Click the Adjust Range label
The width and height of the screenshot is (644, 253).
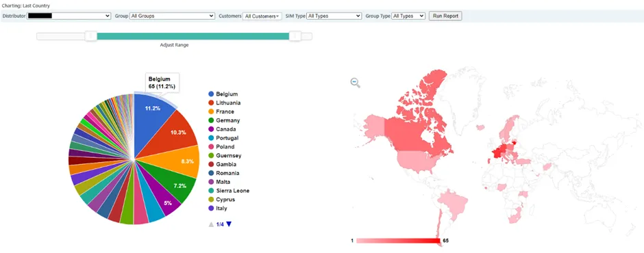point(174,45)
